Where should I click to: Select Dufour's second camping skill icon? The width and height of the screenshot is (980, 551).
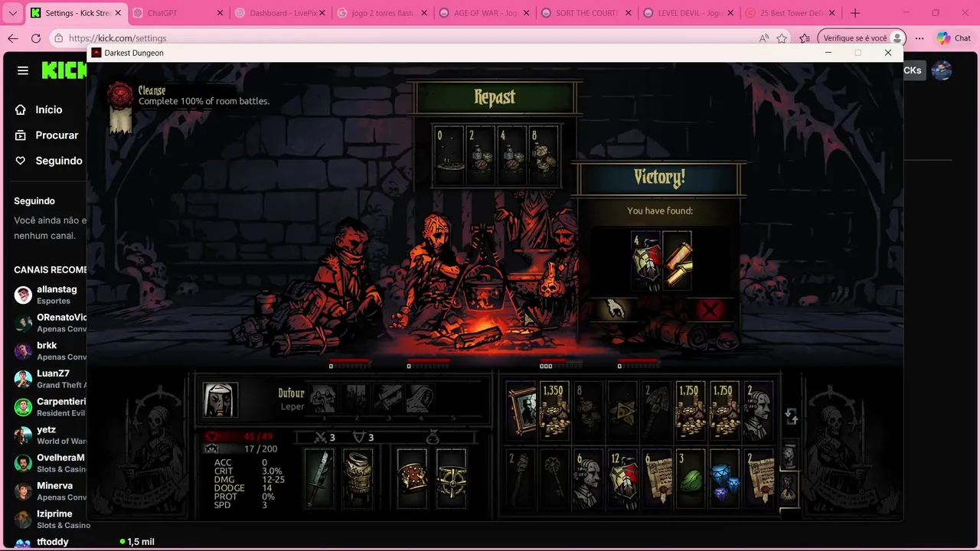click(x=356, y=399)
